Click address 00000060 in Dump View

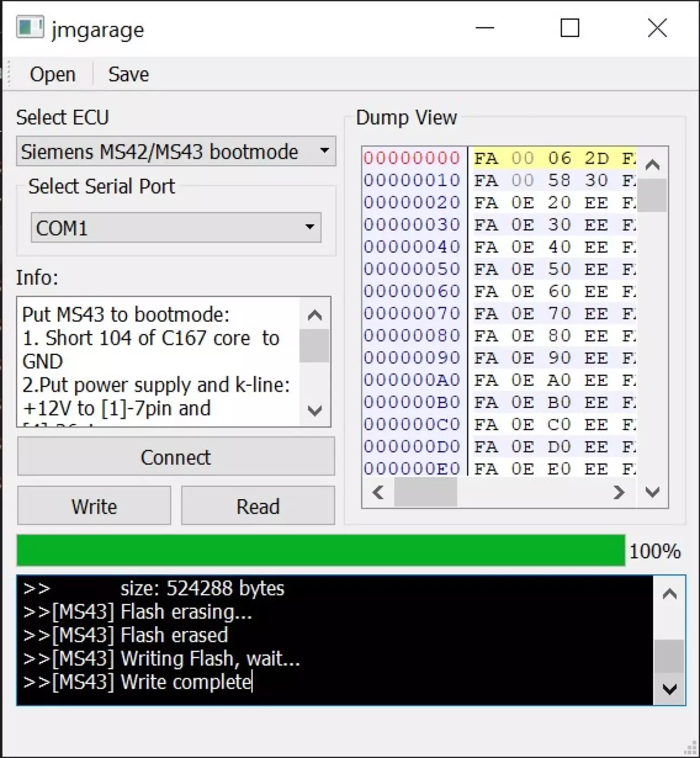[x=412, y=291]
